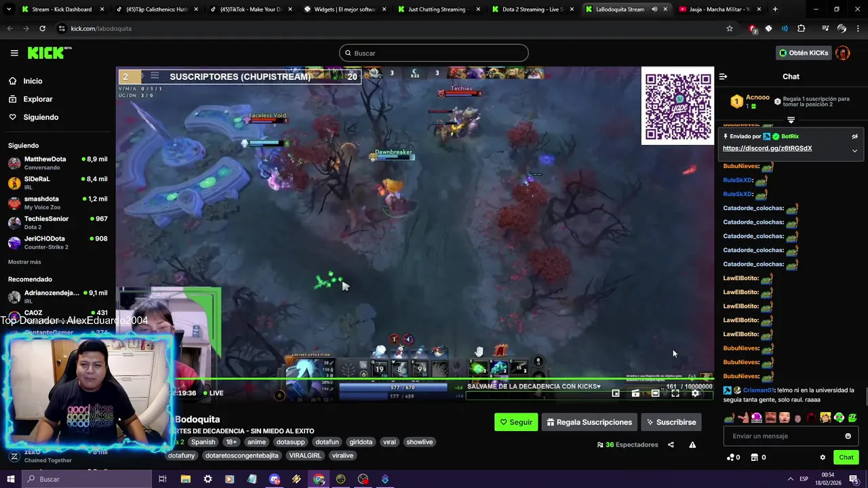Select the anime tag
Viewport: 868px width, 488px height.
(256, 442)
